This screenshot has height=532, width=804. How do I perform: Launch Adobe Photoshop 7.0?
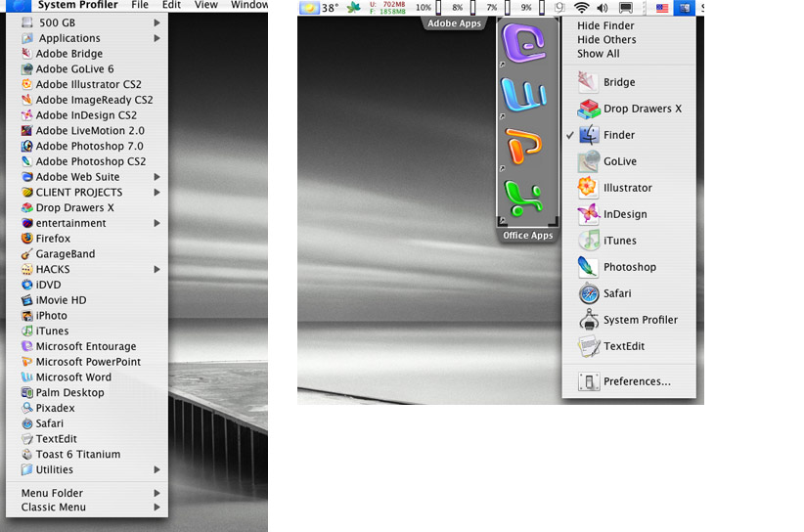point(87,146)
